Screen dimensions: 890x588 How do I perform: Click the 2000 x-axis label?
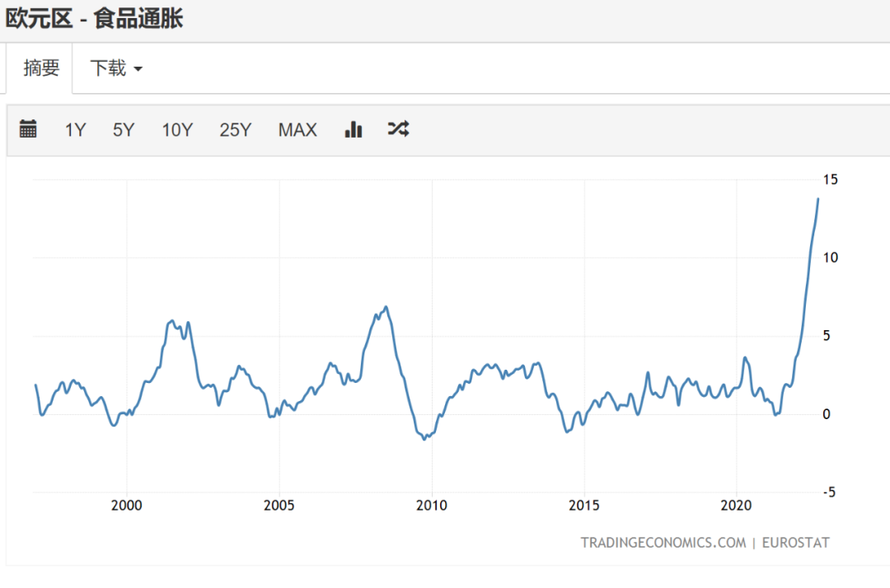127,506
